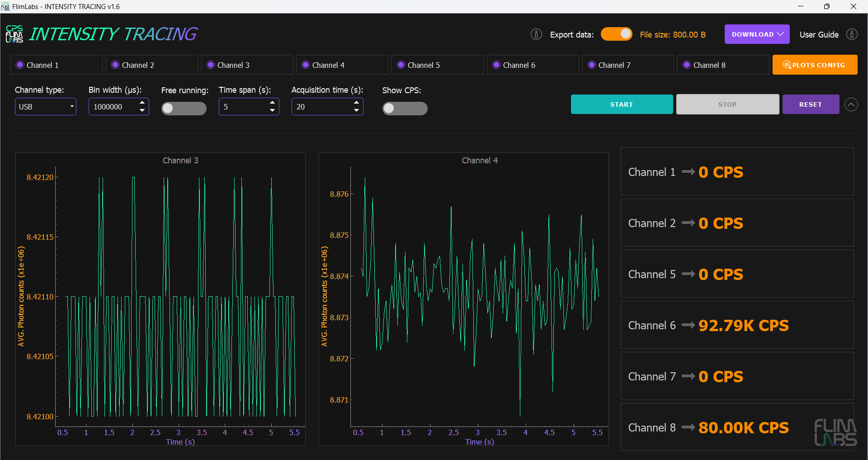Image resolution: width=868 pixels, height=460 pixels.
Task: Increase Acquisition time with the up arrow
Action: 356,103
